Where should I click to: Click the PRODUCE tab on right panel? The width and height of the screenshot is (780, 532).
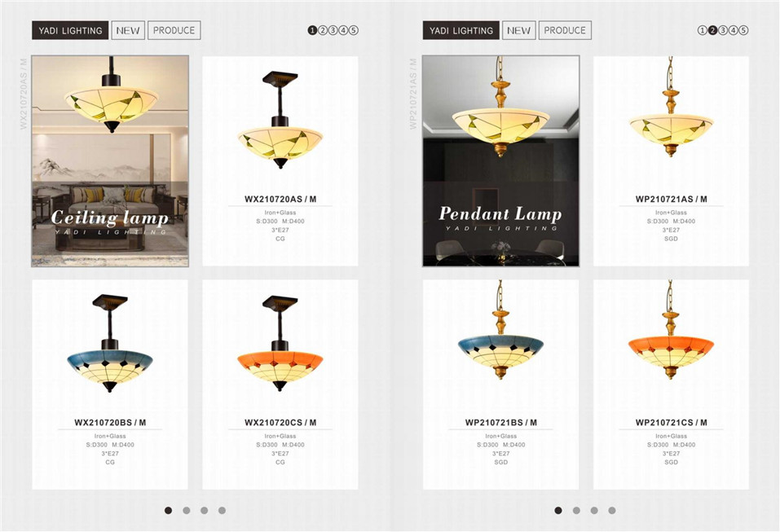tap(565, 30)
